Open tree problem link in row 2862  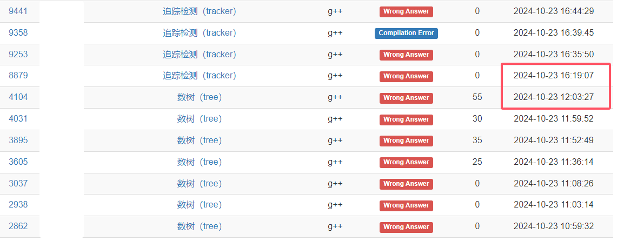(x=200, y=226)
